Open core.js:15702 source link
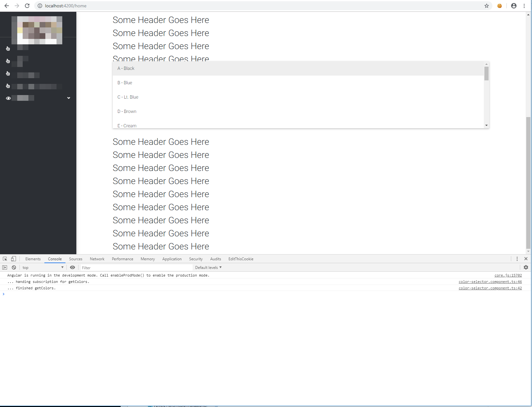This screenshot has width=532, height=407. point(508,275)
